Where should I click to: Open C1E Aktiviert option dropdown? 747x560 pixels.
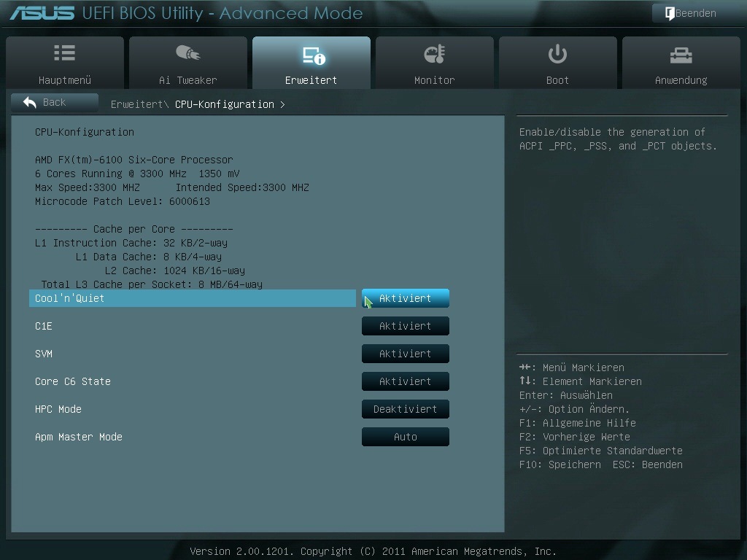pos(406,326)
